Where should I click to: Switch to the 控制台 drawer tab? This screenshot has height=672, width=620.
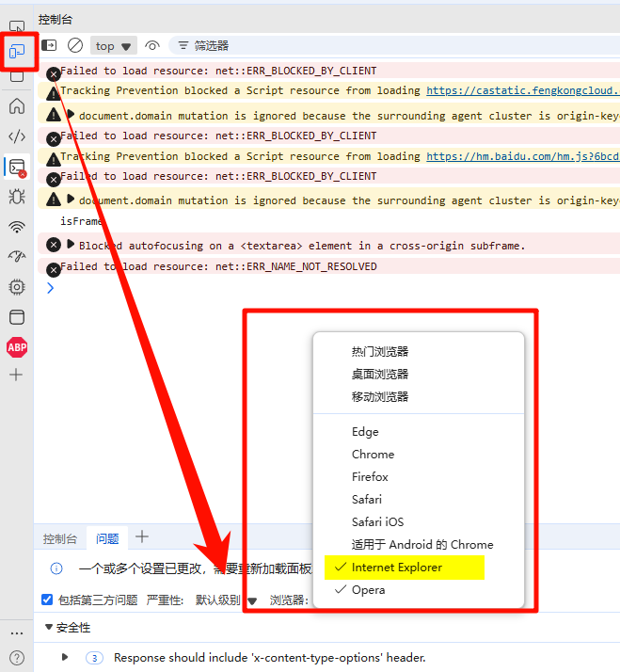pyautogui.click(x=60, y=538)
